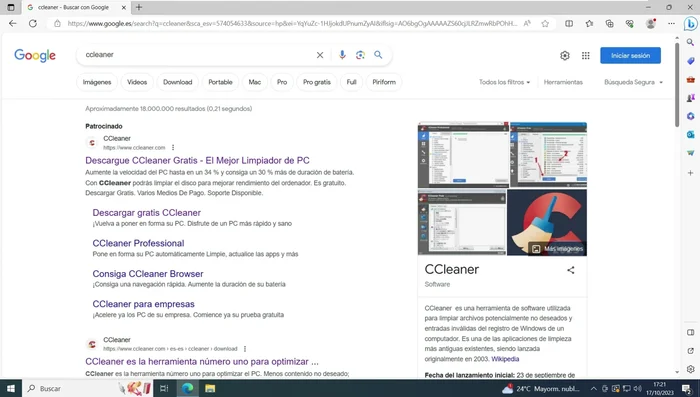The width and height of the screenshot is (700, 397).
Task: Search by image with Google Lens icon
Action: 360,55
